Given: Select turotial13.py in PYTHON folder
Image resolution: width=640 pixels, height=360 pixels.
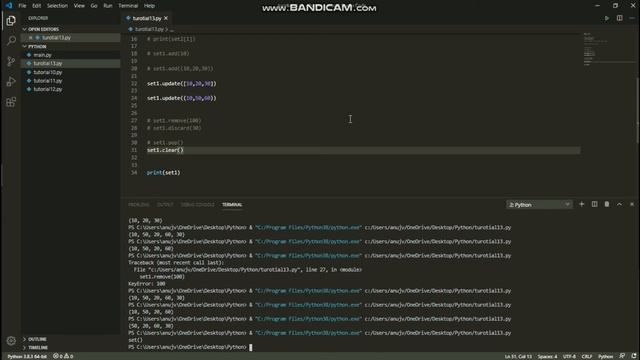Looking at the screenshot, I should (71, 63).
